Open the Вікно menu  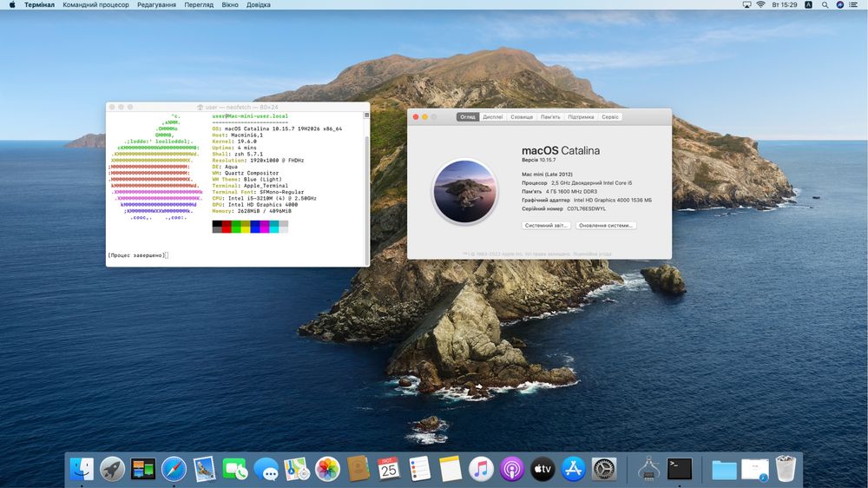tap(230, 5)
